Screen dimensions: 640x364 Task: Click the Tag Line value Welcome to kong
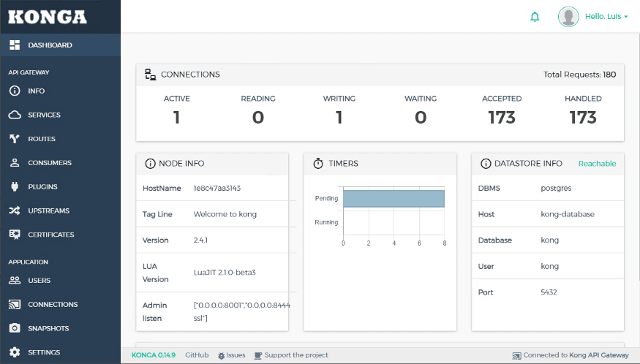pos(225,214)
